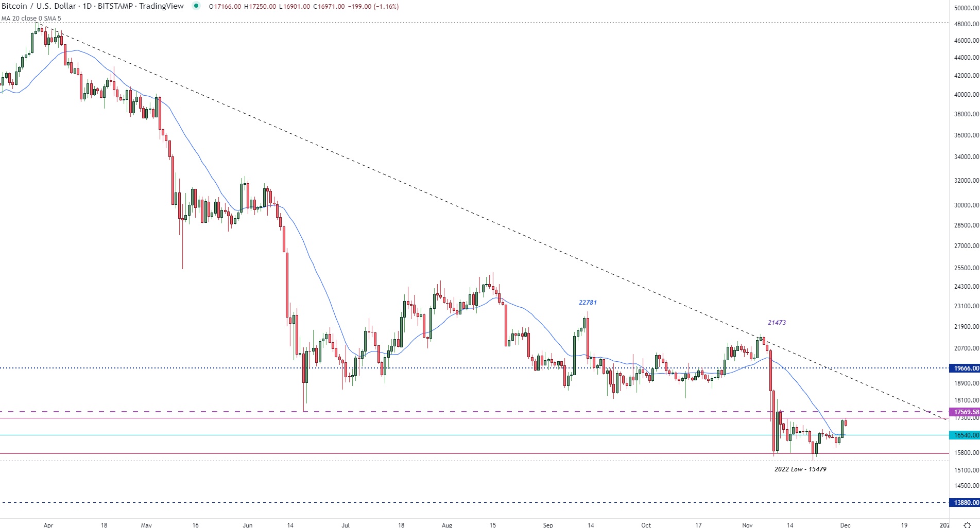Image resolution: width=980 pixels, height=528 pixels.
Task: Click the Apr date label on time axis
Action: [x=48, y=525]
